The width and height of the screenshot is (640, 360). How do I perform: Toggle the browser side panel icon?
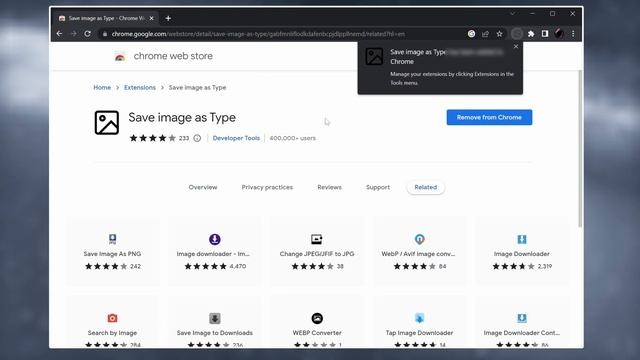coord(545,34)
